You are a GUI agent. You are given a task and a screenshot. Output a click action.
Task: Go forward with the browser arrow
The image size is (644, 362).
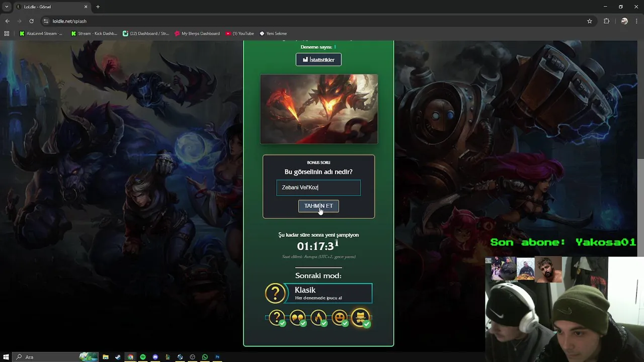coord(19,21)
